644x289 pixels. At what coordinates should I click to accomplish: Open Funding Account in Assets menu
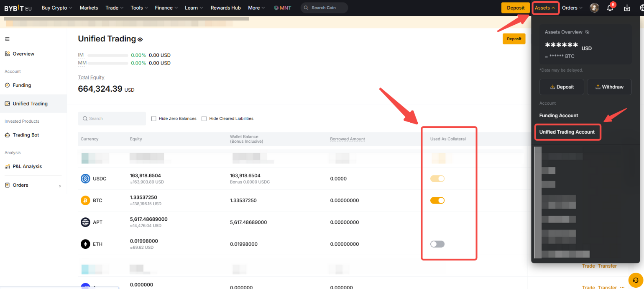click(559, 116)
